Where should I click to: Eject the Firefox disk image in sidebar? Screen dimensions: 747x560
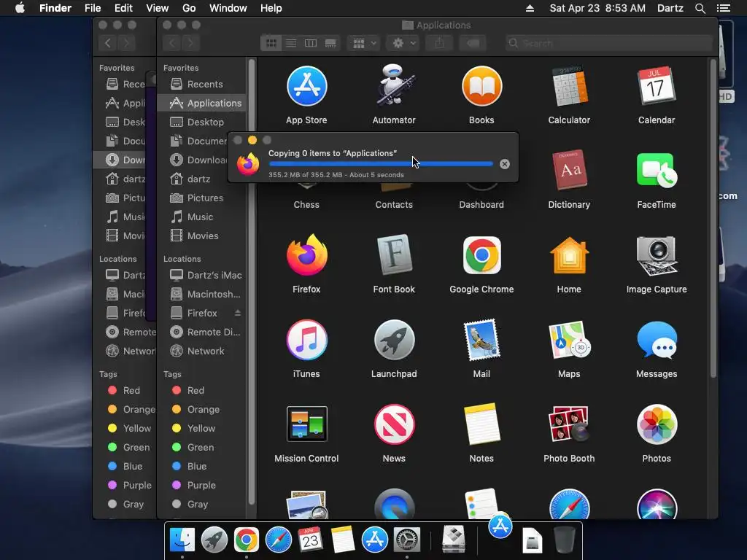(237, 313)
